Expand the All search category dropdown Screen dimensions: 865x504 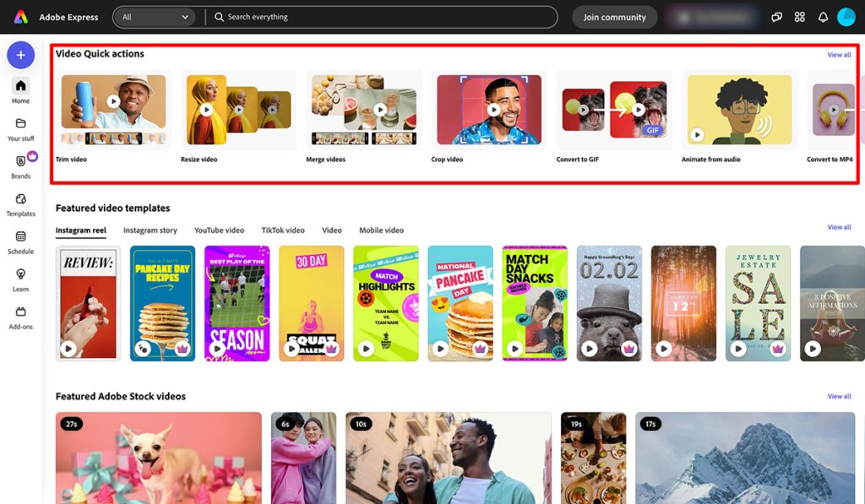point(155,16)
